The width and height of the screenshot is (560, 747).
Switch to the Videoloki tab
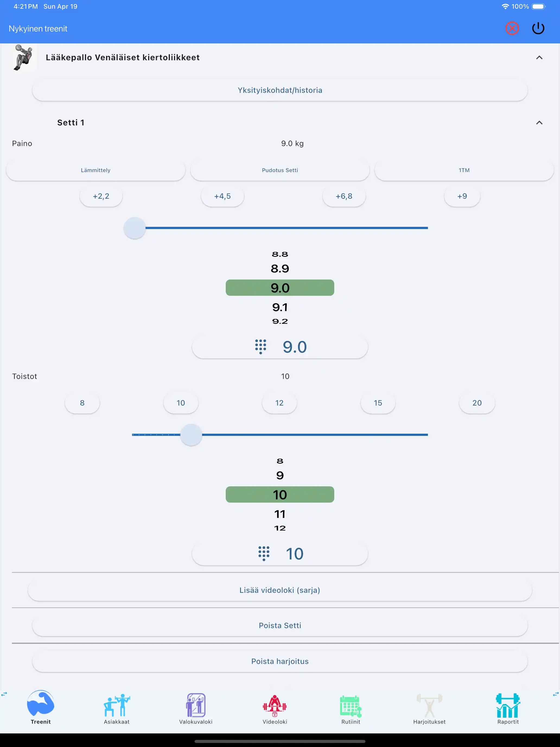pyautogui.click(x=275, y=708)
